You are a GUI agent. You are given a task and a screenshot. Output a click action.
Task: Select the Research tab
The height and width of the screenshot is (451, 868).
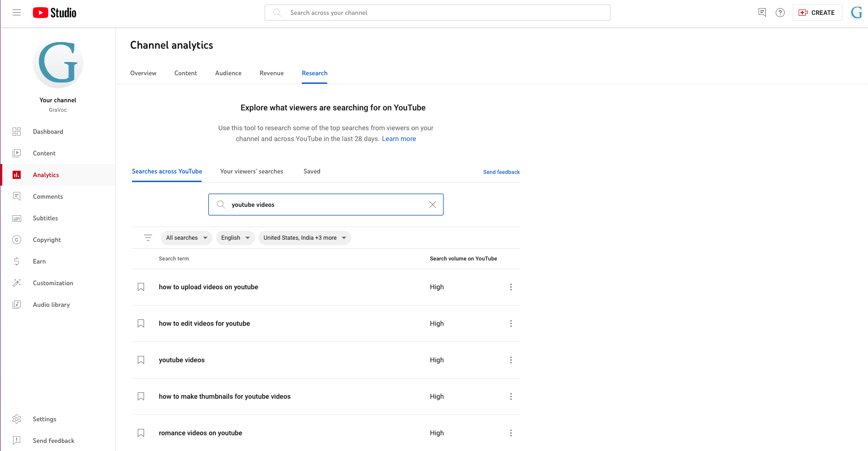click(x=314, y=73)
